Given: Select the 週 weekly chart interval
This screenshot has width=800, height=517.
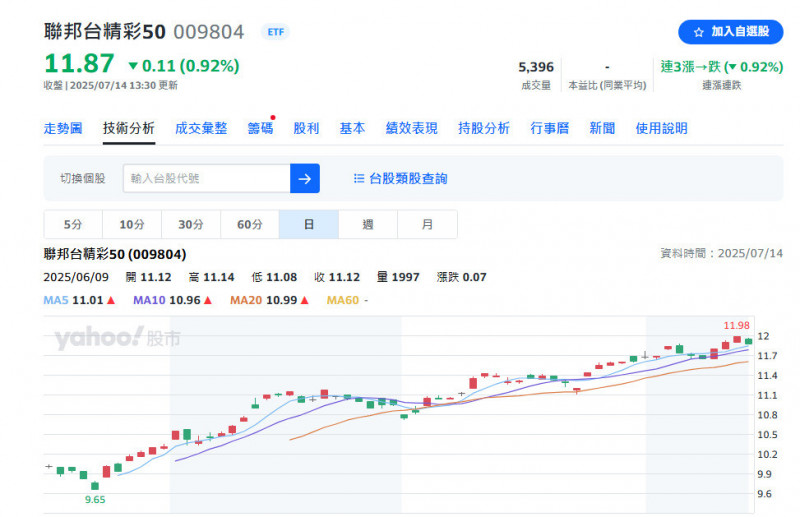Looking at the screenshot, I should 368,224.
